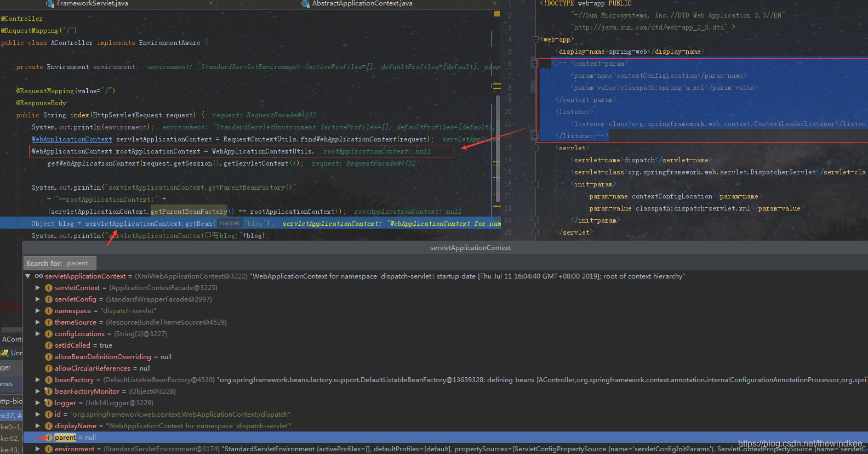868x454 pixels.
Task: Click the @Controller annotation
Action: click(x=22, y=19)
